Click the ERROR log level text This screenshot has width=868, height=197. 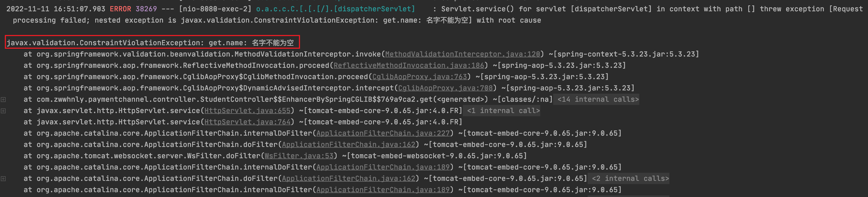click(x=120, y=9)
